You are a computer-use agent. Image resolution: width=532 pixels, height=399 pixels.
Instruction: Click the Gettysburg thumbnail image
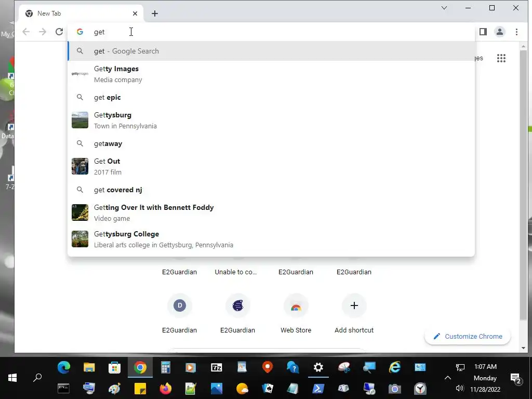[x=80, y=120]
